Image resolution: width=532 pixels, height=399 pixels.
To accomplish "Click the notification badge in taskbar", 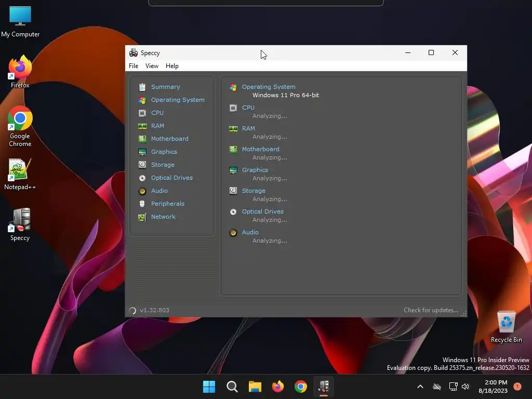I will coord(517,387).
